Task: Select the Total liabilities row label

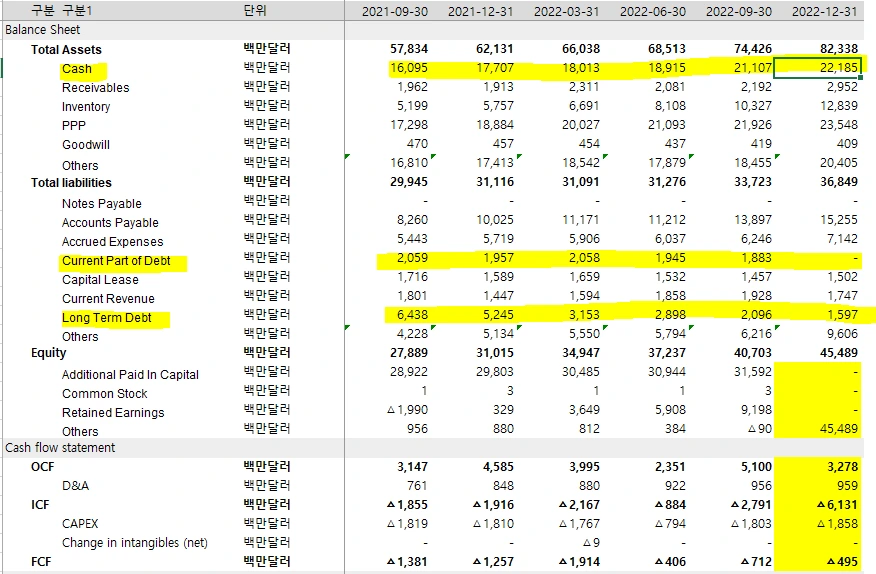Action: coord(72,183)
